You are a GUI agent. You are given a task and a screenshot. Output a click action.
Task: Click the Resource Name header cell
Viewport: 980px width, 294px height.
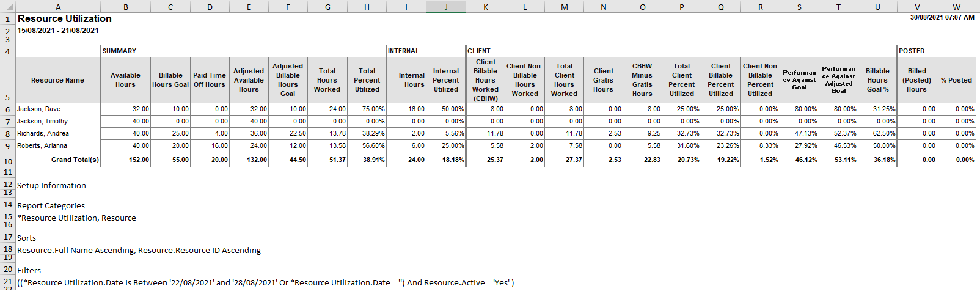coord(57,80)
